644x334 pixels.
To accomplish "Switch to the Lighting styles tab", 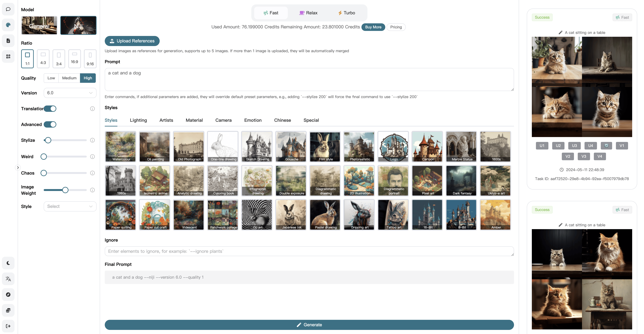I will tap(138, 120).
